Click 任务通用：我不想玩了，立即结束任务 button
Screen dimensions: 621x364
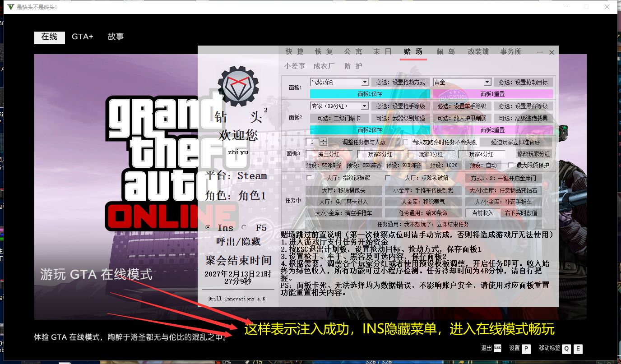point(423,224)
